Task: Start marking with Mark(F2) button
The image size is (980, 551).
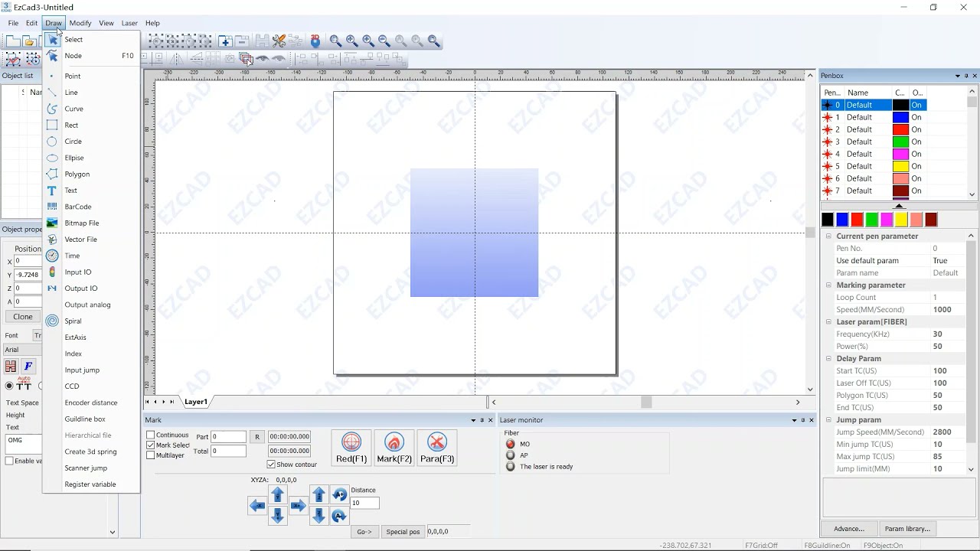Action: [x=394, y=448]
